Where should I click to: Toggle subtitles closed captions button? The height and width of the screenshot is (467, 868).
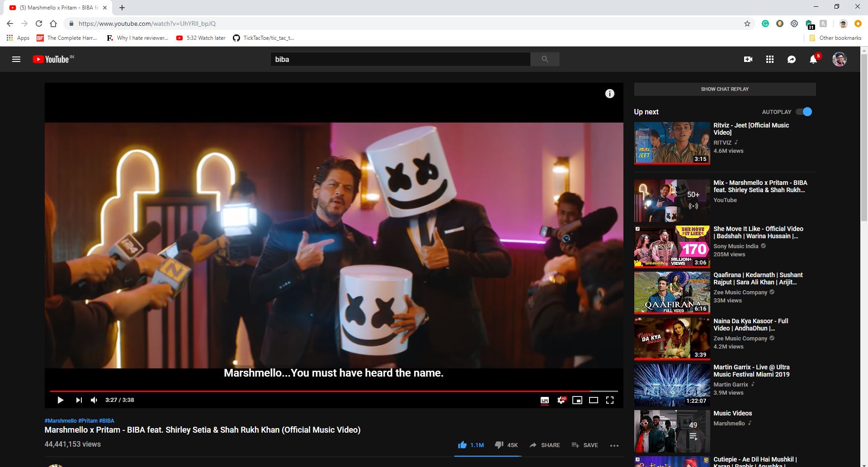pyautogui.click(x=545, y=400)
